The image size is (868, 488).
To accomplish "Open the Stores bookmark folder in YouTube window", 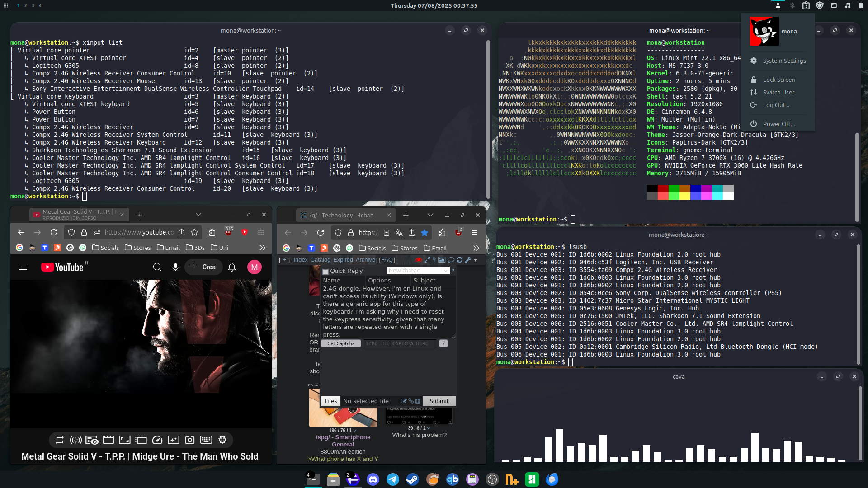I will 137,248.
